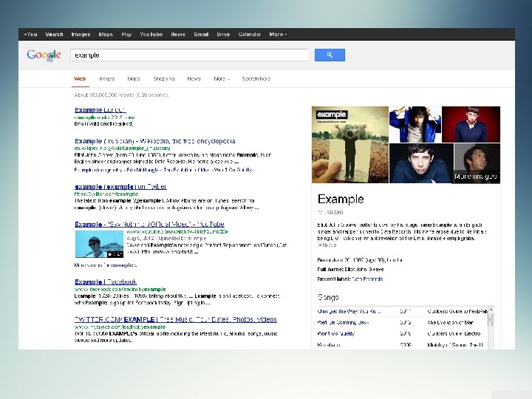This screenshot has height=399, width=532.
Task: Open Example 'Say Nothing' YouTube result title
Action: (149, 225)
